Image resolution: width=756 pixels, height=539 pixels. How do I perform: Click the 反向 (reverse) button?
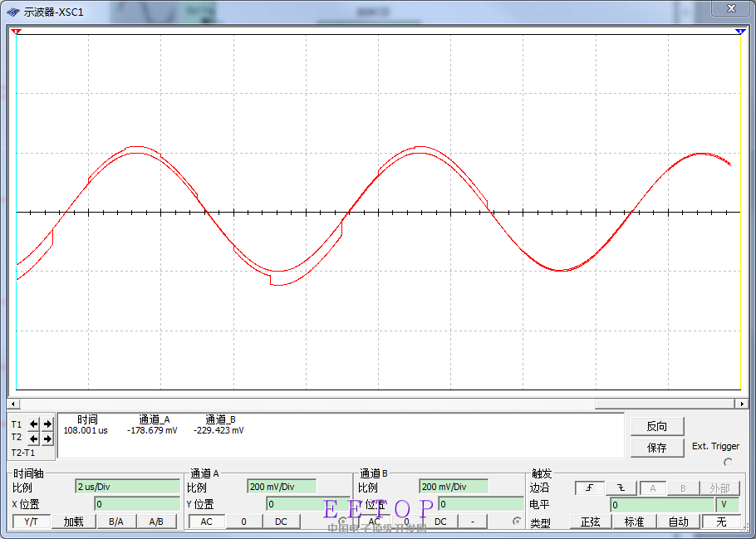[x=656, y=426]
